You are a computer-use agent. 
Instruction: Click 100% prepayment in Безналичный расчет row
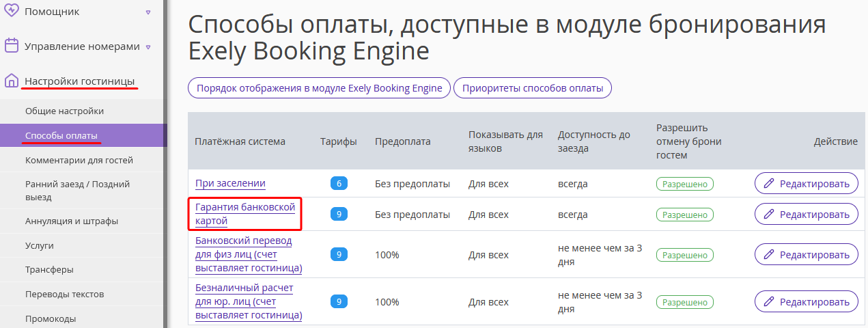[387, 302]
